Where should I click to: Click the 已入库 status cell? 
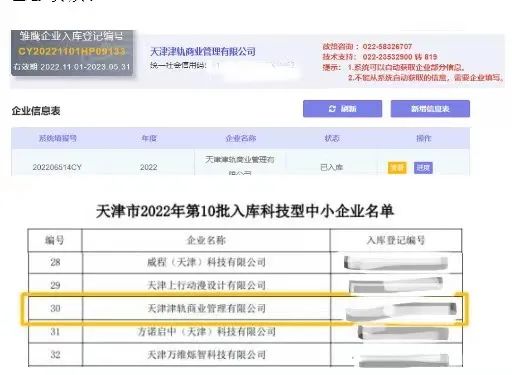331,167
